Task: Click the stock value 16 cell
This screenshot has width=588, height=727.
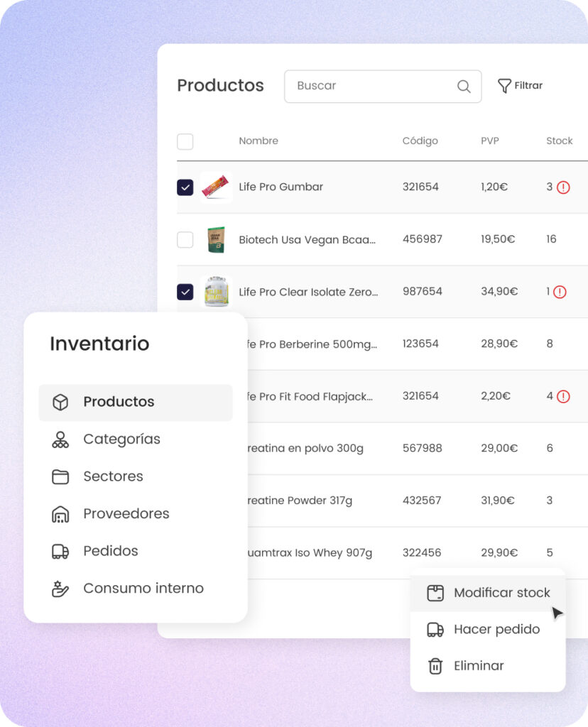Action: pos(551,239)
